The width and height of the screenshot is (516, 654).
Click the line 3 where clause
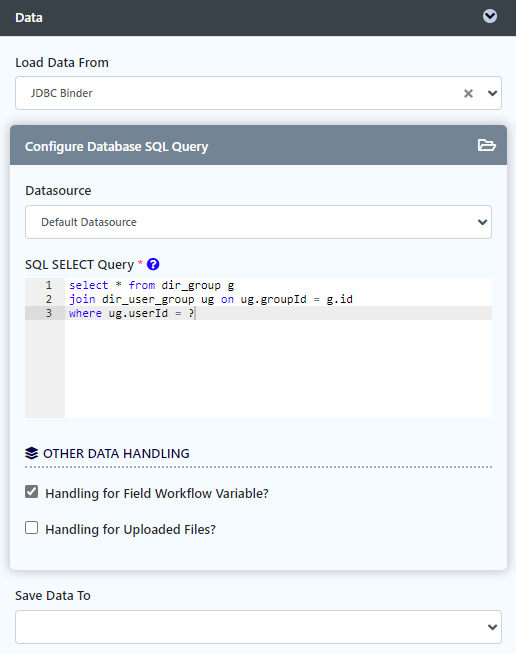click(x=132, y=313)
